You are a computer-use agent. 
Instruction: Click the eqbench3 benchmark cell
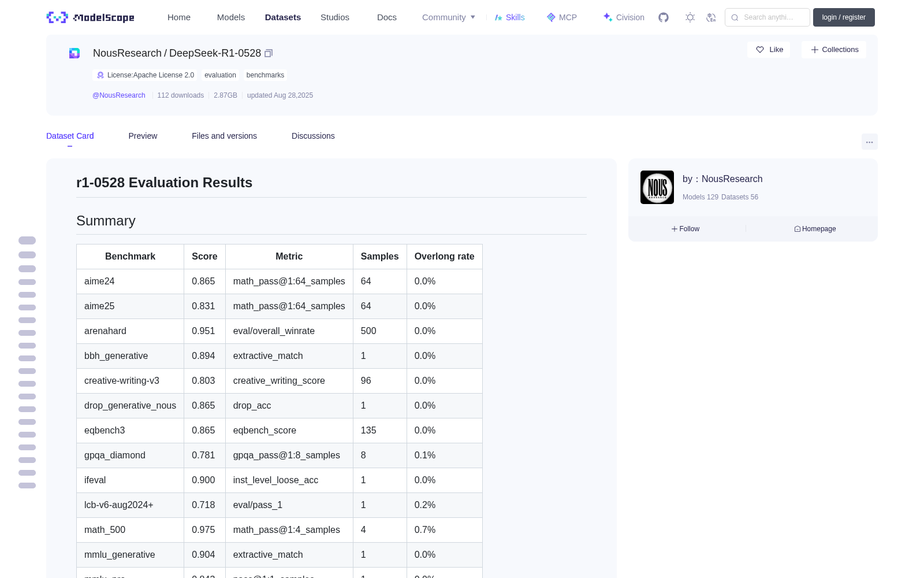click(130, 431)
